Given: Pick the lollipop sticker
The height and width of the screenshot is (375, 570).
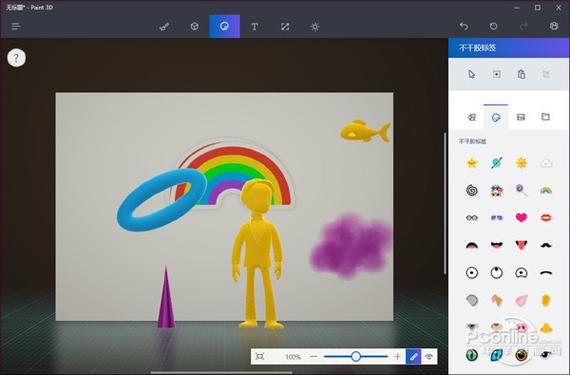Looking at the screenshot, I should click(x=521, y=190).
